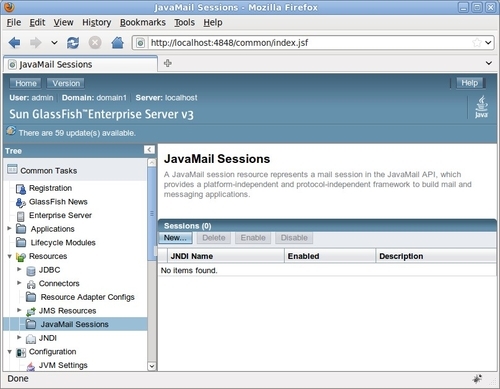This screenshot has height=389, width=500.
Task: Click the status bar bug icon
Action: tap(477, 379)
